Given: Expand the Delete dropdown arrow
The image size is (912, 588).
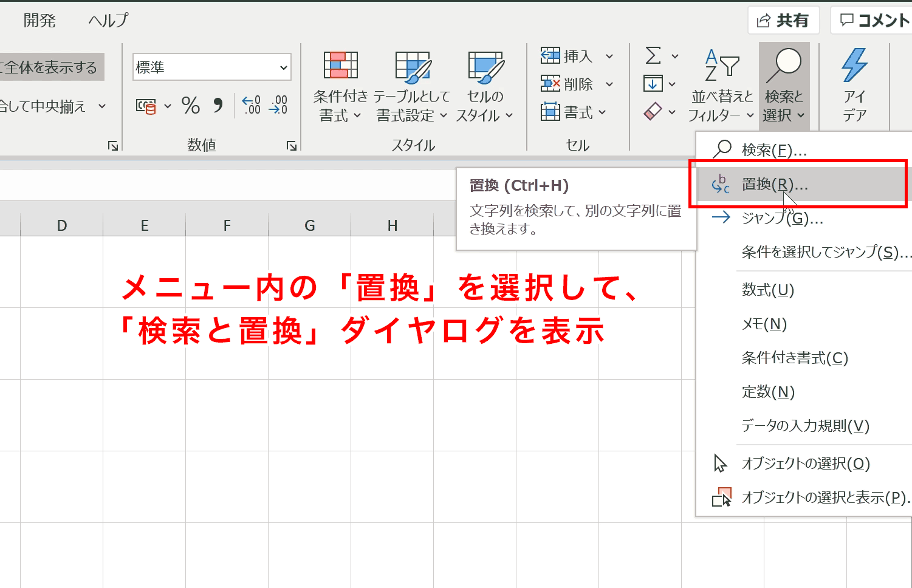Looking at the screenshot, I should pyautogui.click(x=609, y=84).
